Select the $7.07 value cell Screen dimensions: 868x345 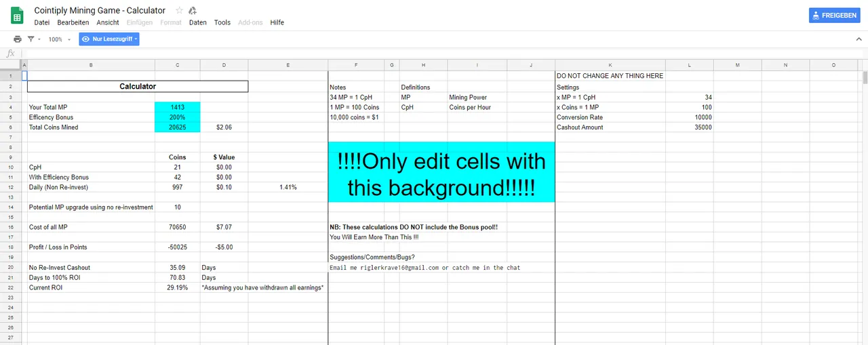pyautogui.click(x=224, y=227)
